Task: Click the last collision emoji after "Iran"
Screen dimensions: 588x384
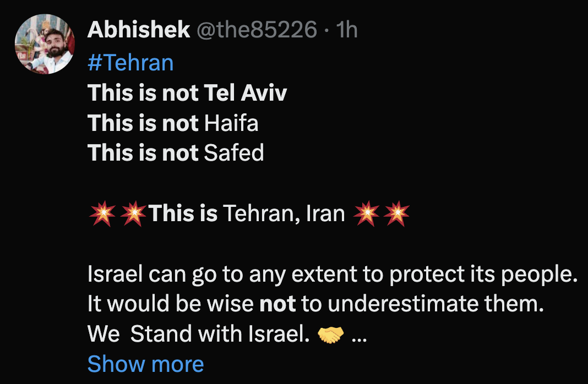Action: 396,214
